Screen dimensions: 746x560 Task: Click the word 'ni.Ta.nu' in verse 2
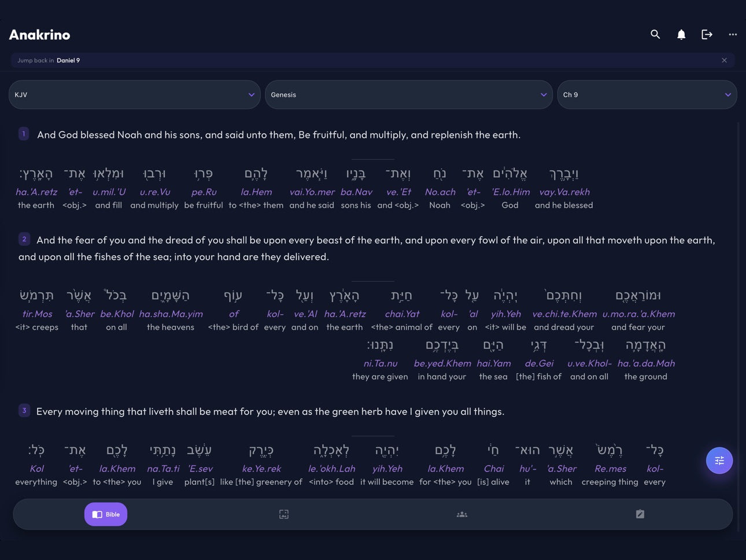[x=381, y=363]
